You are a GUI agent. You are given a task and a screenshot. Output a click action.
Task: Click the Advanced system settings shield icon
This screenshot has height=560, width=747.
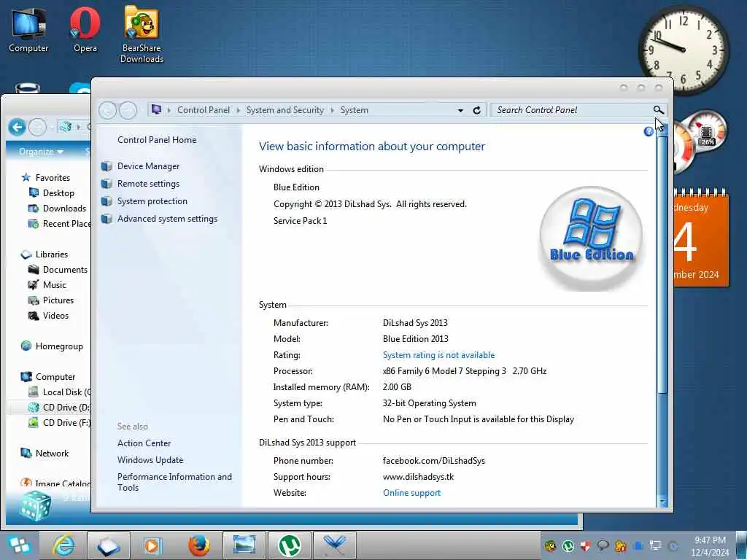107,219
